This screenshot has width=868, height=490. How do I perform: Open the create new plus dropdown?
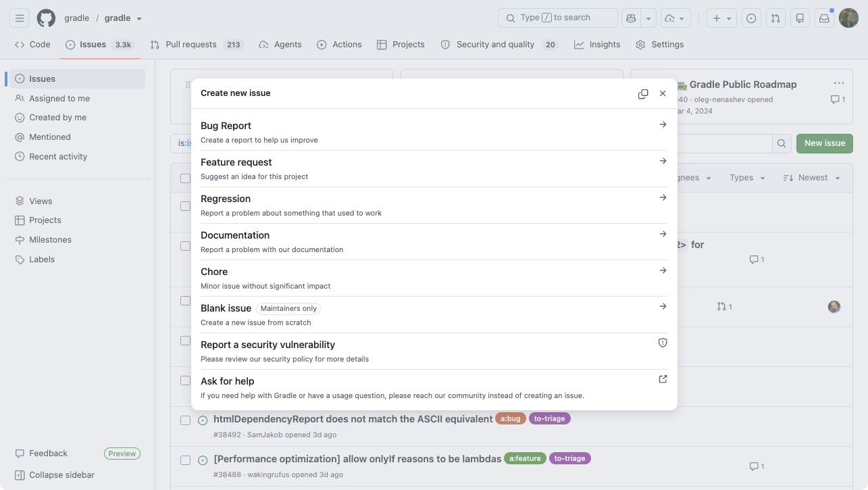722,18
